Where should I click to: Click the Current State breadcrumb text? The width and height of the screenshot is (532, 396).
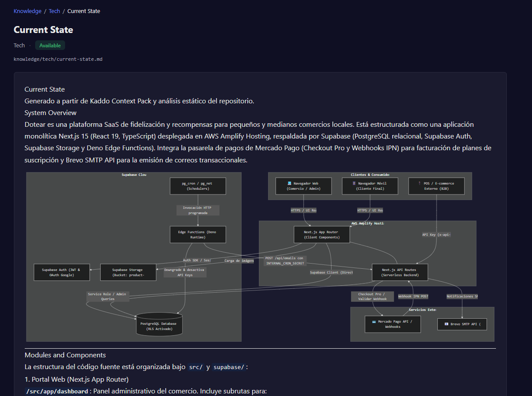pos(84,11)
